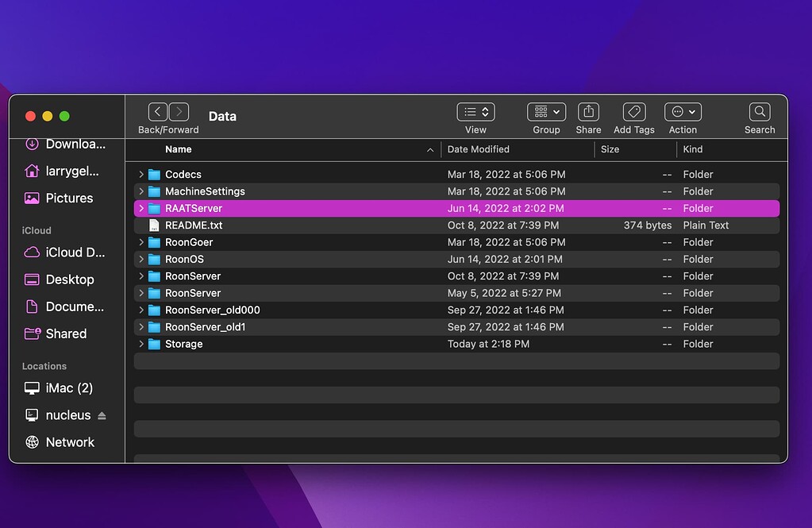This screenshot has width=812, height=528.
Task: Click the "374 bytes" size value
Action: click(648, 225)
